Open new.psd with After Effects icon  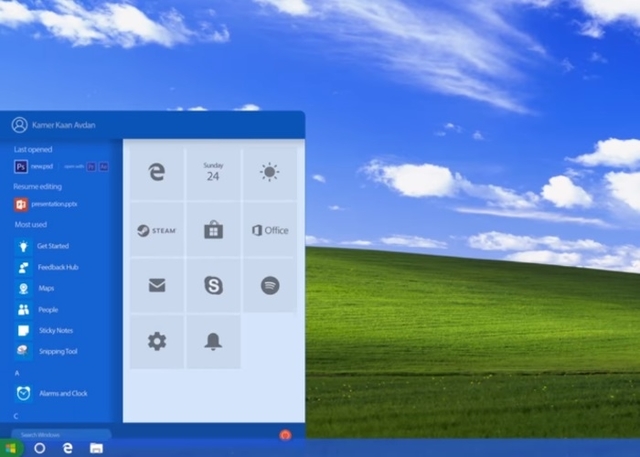(104, 166)
